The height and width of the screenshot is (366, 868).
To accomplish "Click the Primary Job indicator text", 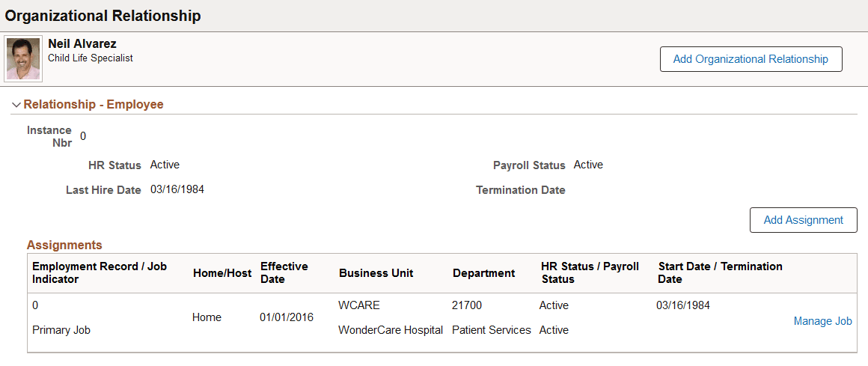I will pyautogui.click(x=61, y=330).
